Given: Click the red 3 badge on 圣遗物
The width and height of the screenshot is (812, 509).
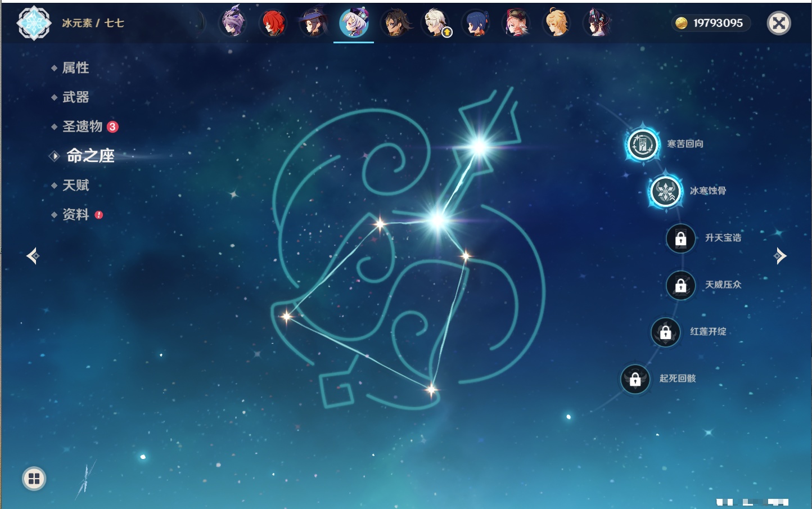Looking at the screenshot, I should 112,127.
